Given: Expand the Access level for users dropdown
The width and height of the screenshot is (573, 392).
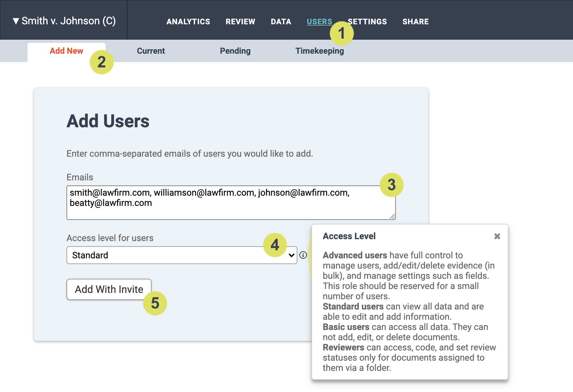Looking at the screenshot, I should pos(182,255).
